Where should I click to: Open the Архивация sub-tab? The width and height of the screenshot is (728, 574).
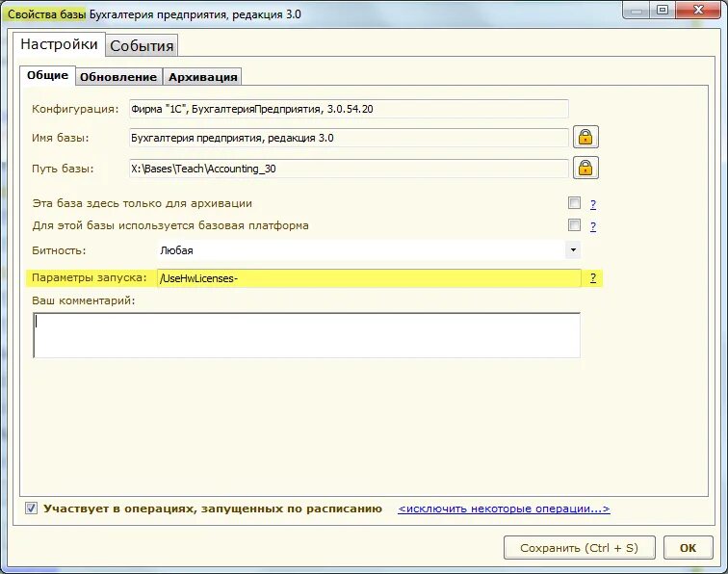pos(203,77)
